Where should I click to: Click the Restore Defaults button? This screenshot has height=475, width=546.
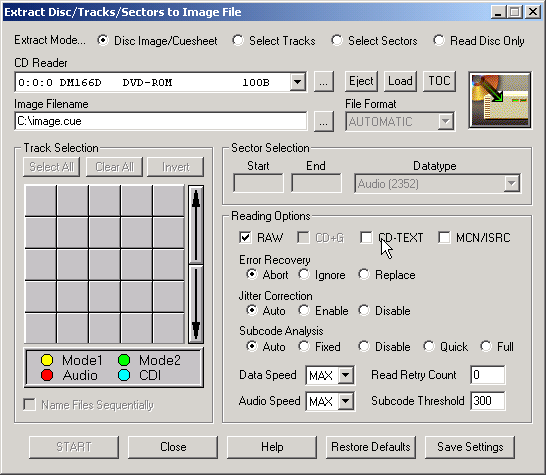[371, 447]
